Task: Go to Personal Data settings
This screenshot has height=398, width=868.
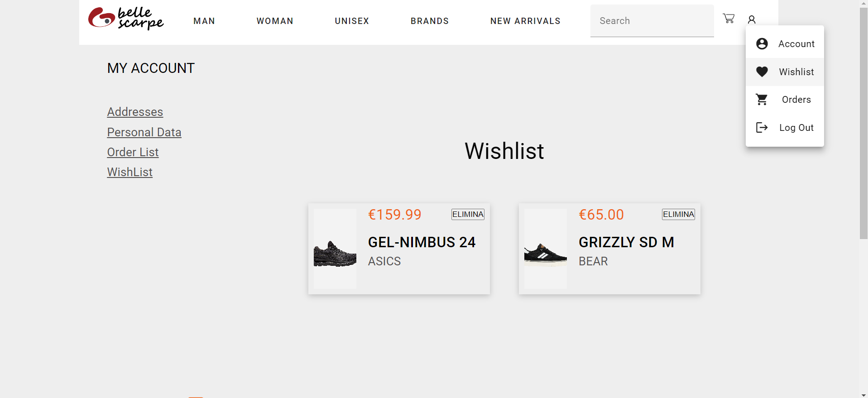Action: tap(144, 132)
